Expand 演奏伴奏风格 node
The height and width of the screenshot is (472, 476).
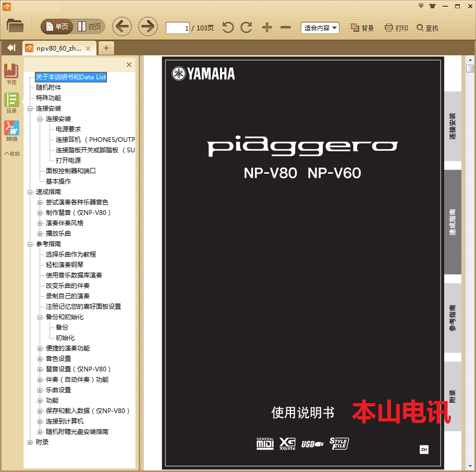coord(40,223)
